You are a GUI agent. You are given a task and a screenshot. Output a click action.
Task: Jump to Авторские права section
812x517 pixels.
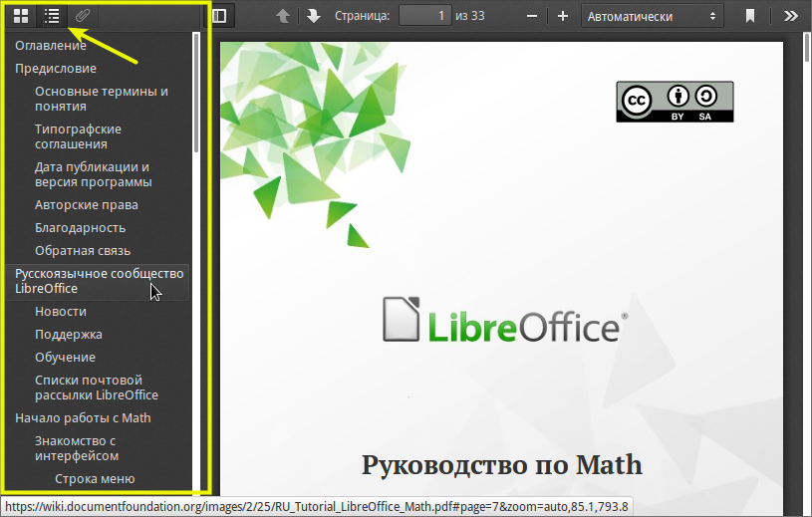pyautogui.click(x=87, y=205)
